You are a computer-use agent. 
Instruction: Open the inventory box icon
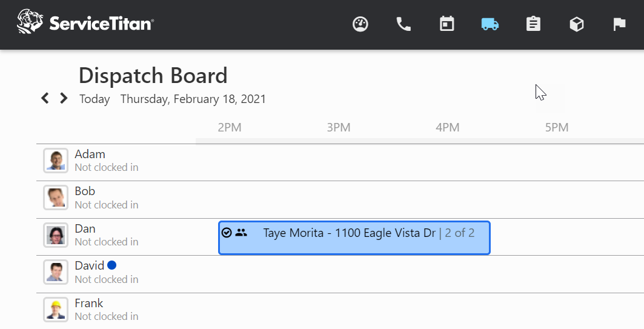(x=577, y=24)
